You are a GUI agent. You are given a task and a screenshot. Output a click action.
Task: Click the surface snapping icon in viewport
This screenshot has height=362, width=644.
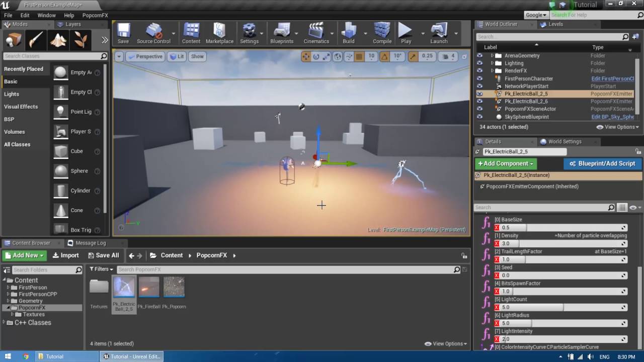coord(348,57)
